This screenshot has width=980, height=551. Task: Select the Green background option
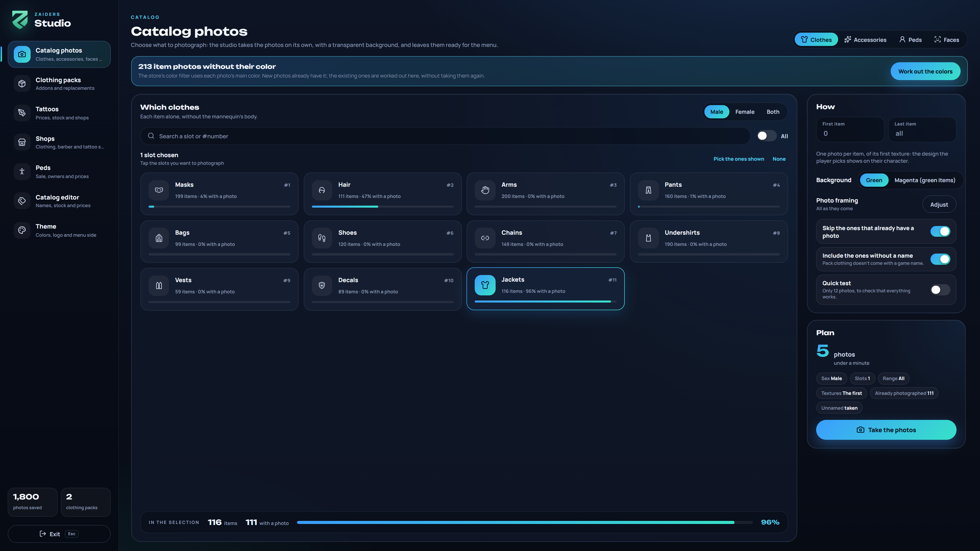pos(874,180)
